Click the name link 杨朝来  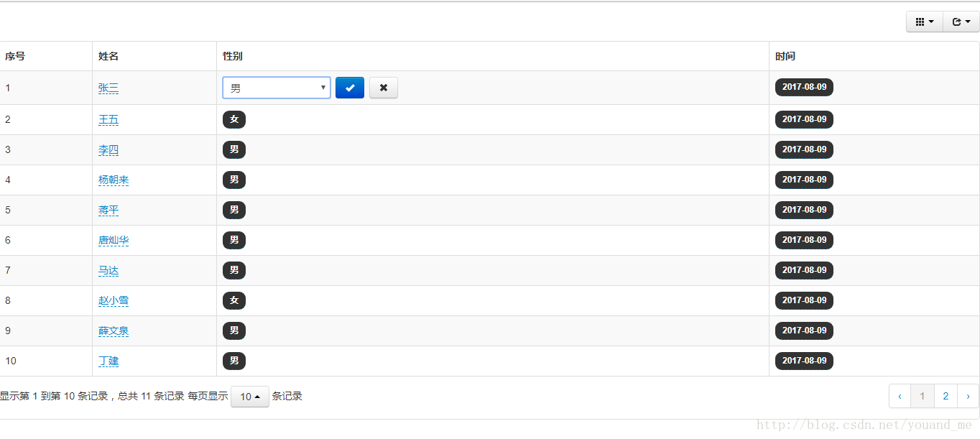pos(114,180)
